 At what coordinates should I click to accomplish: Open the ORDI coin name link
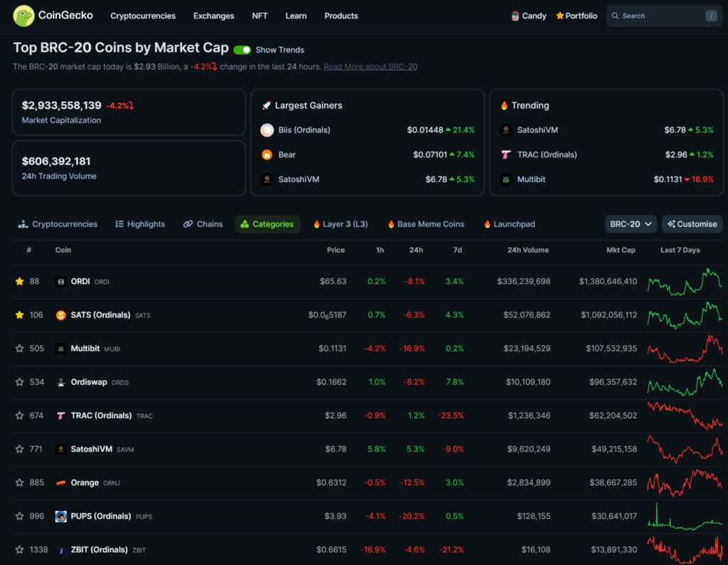click(x=80, y=281)
